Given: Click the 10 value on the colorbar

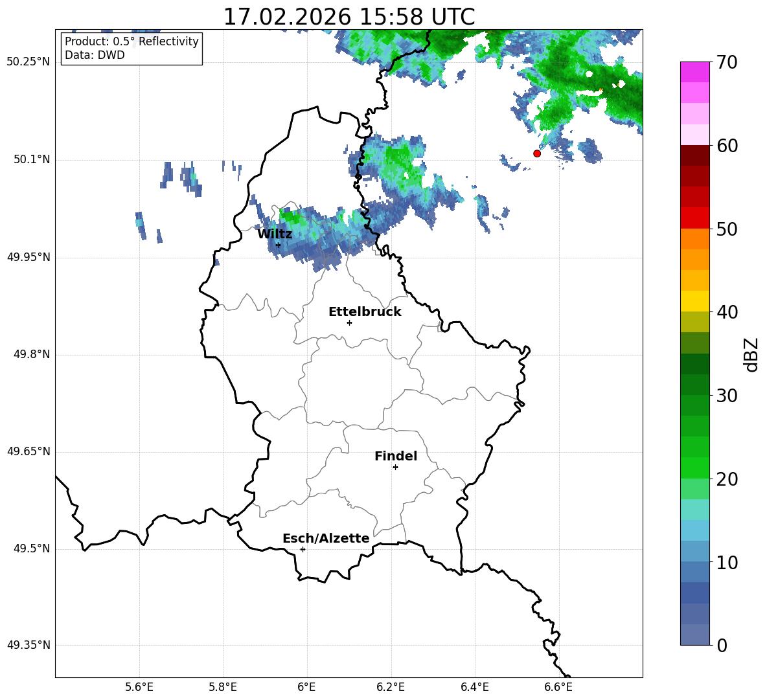Looking at the screenshot, I should click(x=727, y=562).
